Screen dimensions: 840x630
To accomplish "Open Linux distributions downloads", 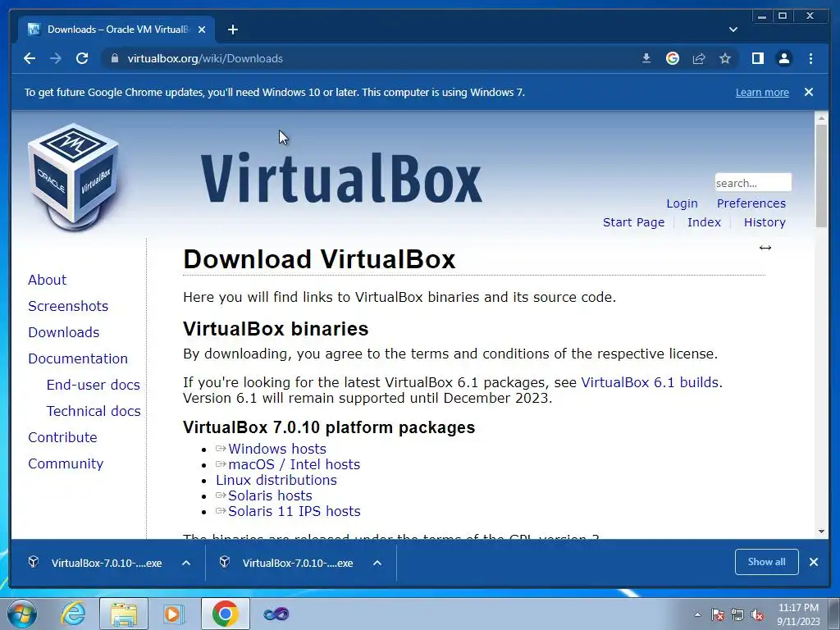I will point(276,480).
